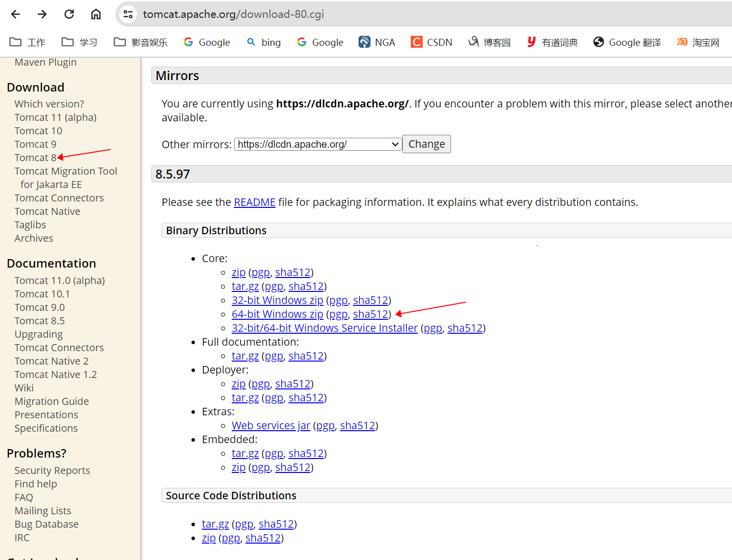This screenshot has width=732, height=560.
Task: Open the 淘宝网 bookmark
Action: click(x=698, y=42)
